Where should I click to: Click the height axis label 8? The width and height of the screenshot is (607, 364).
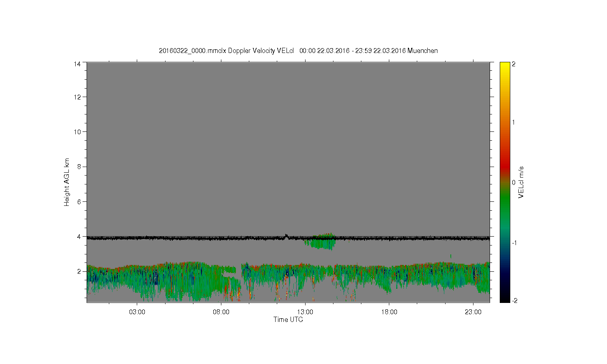coord(79,167)
